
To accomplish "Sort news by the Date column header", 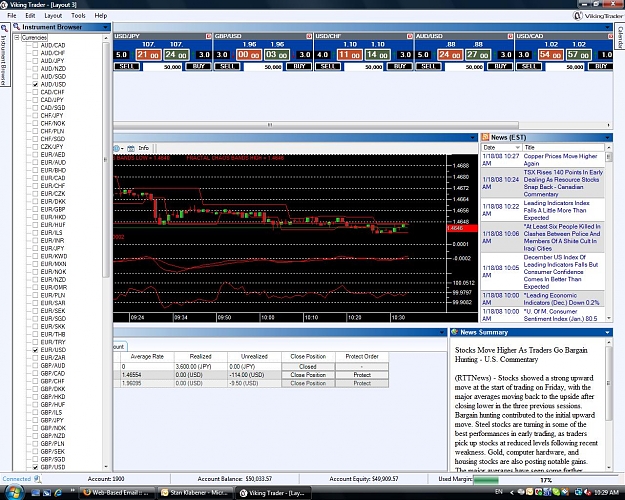I will [x=501, y=148].
